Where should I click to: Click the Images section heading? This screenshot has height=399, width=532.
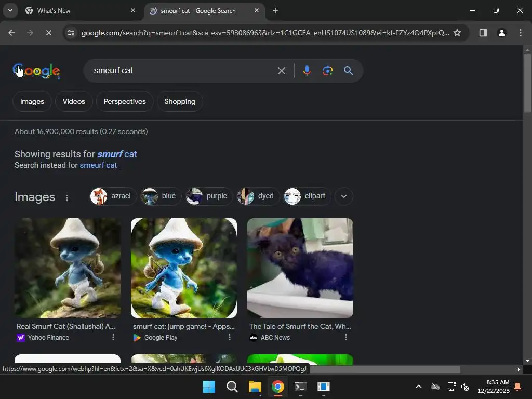(35, 197)
